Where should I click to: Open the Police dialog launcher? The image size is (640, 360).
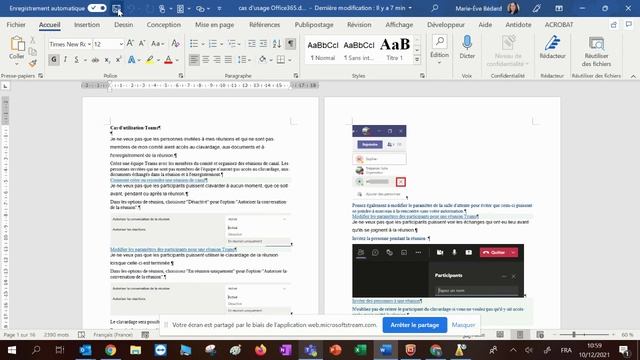(x=181, y=76)
